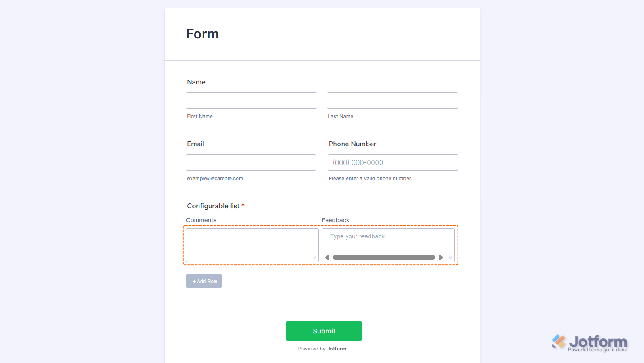
Task: Click the Email field label
Action: (x=195, y=144)
